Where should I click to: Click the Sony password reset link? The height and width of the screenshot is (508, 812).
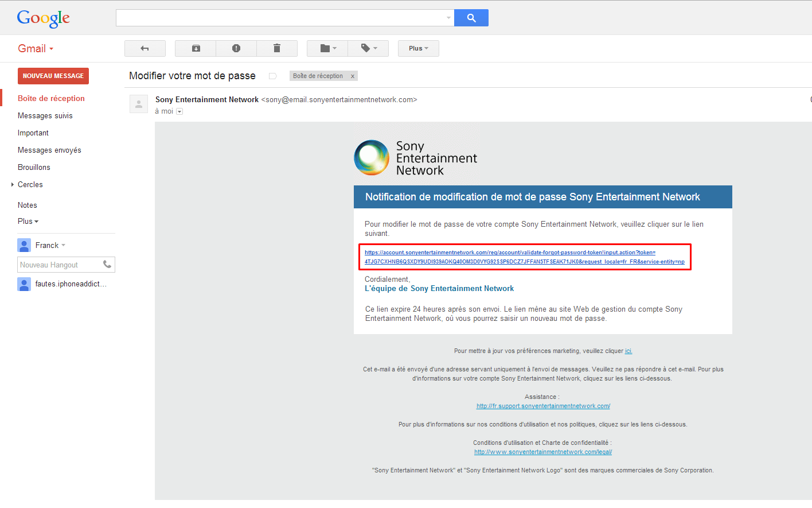point(525,257)
